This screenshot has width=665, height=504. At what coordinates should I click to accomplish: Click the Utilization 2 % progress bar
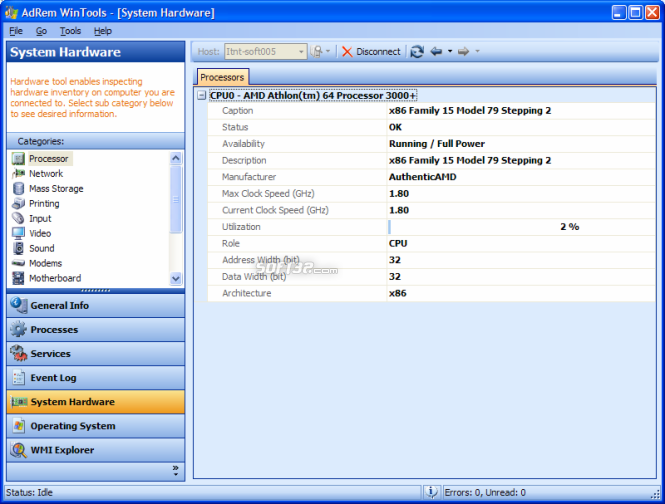pos(521,227)
